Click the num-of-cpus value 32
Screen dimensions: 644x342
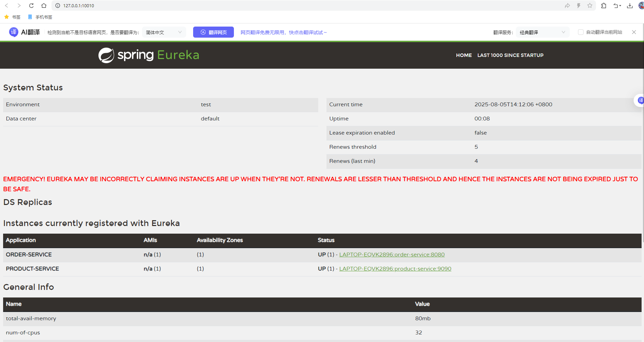418,333
